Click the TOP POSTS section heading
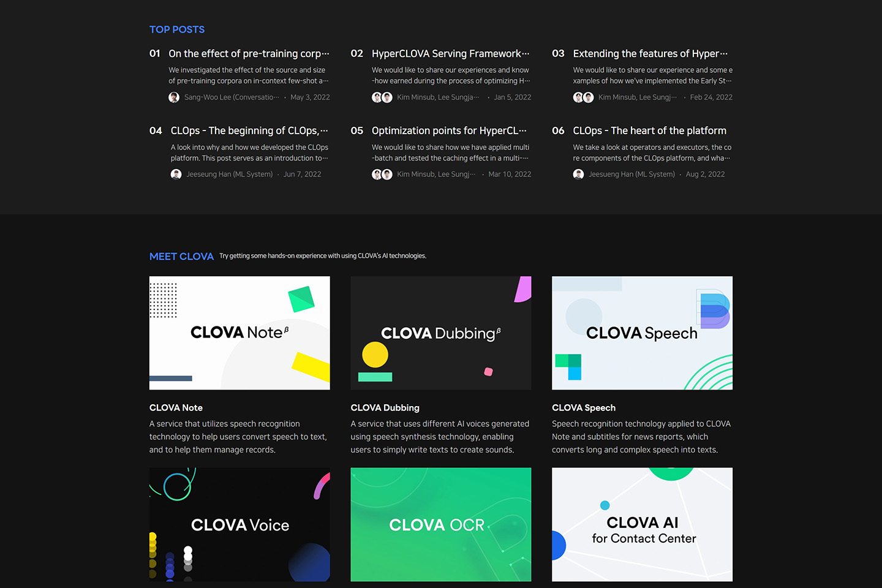 (x=177, y=29)
